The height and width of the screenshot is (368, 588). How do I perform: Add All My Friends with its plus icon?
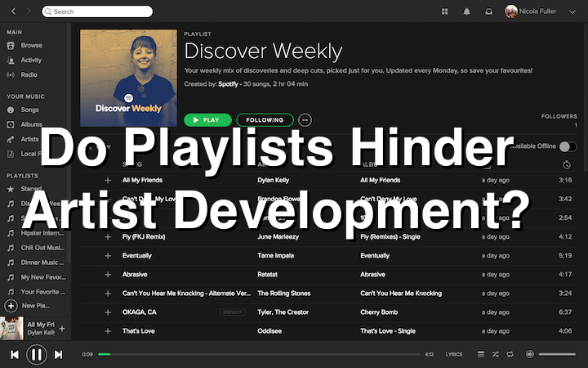point(108,180)
